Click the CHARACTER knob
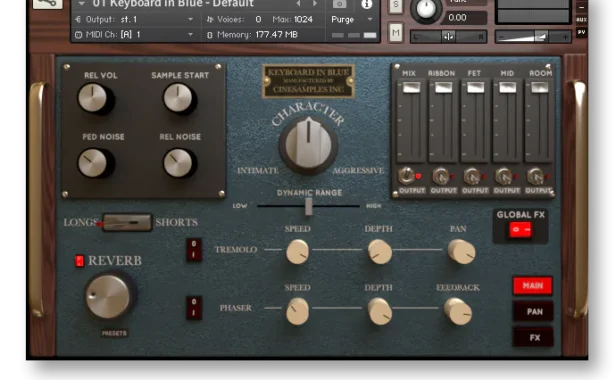Viewport: 616px width, 380px height. coord(308,144)
